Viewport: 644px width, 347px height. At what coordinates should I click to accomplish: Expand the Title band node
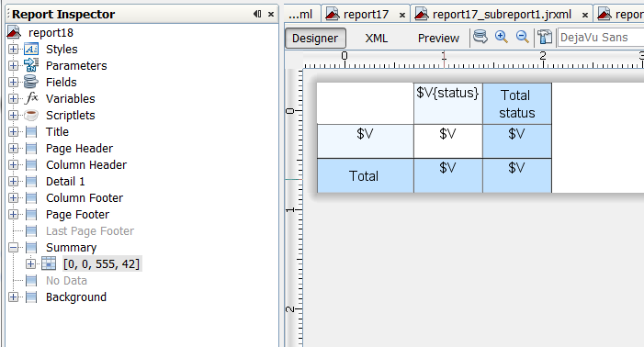[x=13, y=131]
